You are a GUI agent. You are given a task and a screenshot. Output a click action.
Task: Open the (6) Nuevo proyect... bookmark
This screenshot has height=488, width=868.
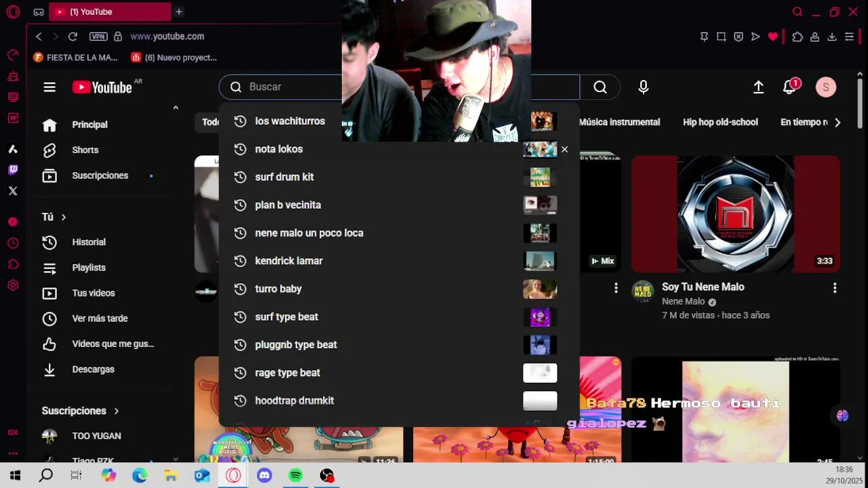tap(174, 58)
